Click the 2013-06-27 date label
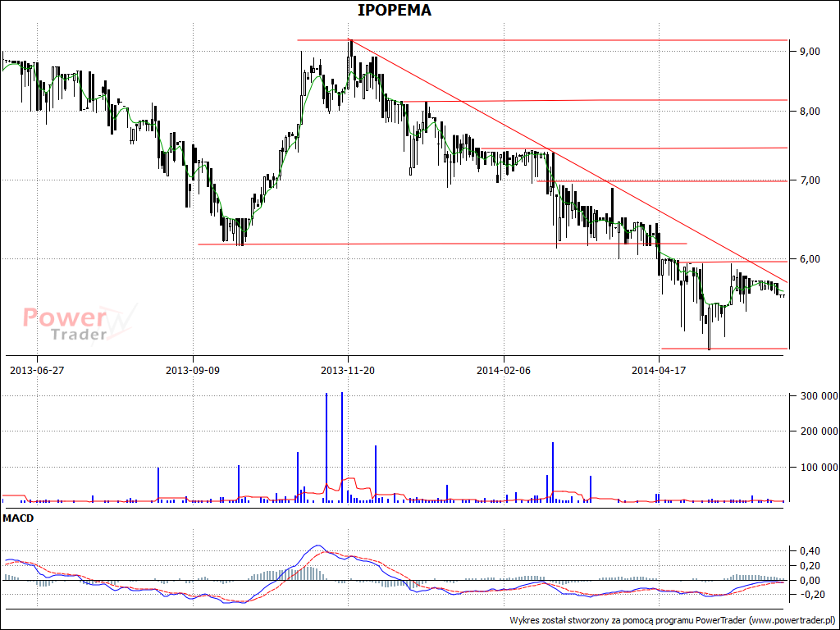The image size is (840, 630). [x=37, y=370]
